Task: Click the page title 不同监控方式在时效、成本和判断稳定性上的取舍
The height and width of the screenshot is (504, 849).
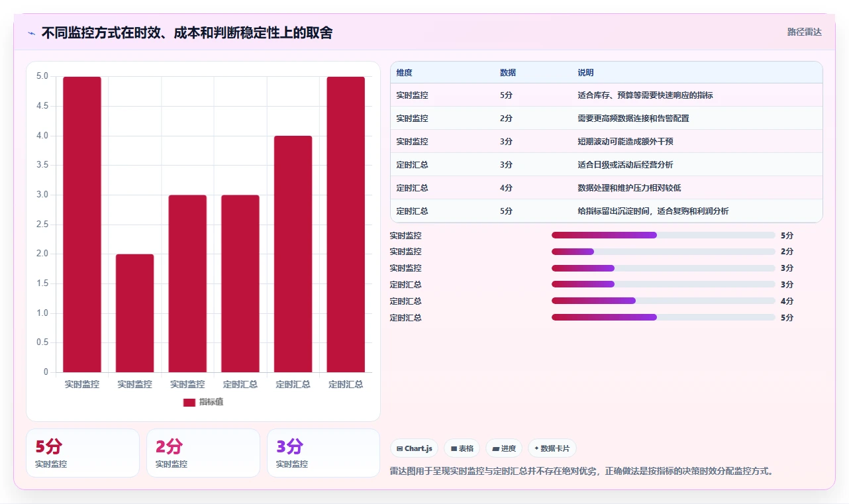Action: (x=187, y=32)
